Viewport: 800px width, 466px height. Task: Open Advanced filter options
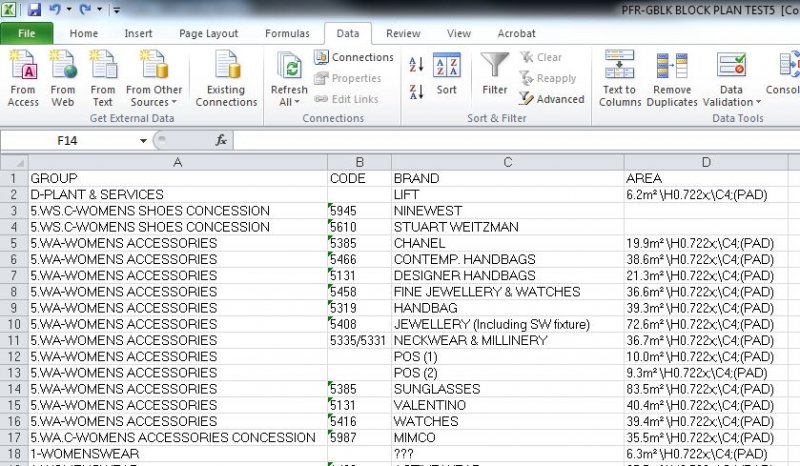pos(551,99)
